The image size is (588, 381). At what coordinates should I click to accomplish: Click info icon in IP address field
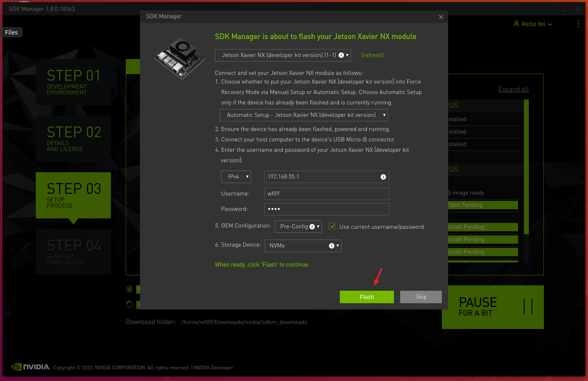383,177
